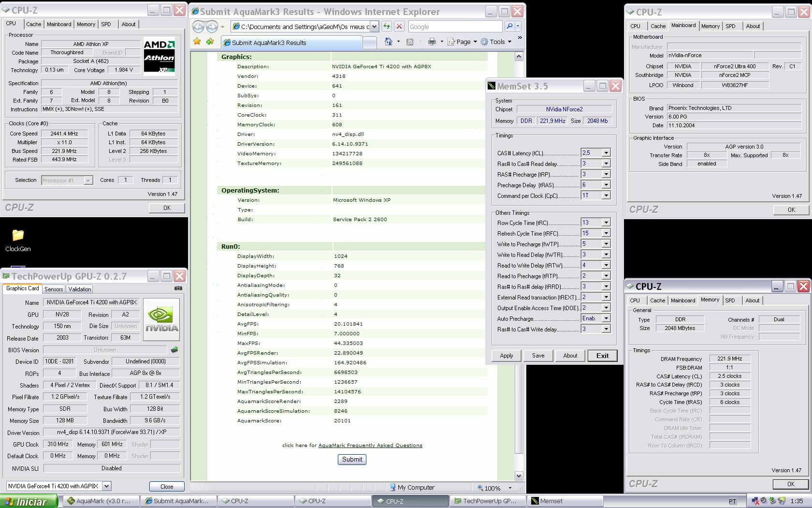This screenshot has width=812, height=508.
Task: Click the nForce2 Ultra 400 chipset value
Action: pyautogui.click(x=735, y=67)
